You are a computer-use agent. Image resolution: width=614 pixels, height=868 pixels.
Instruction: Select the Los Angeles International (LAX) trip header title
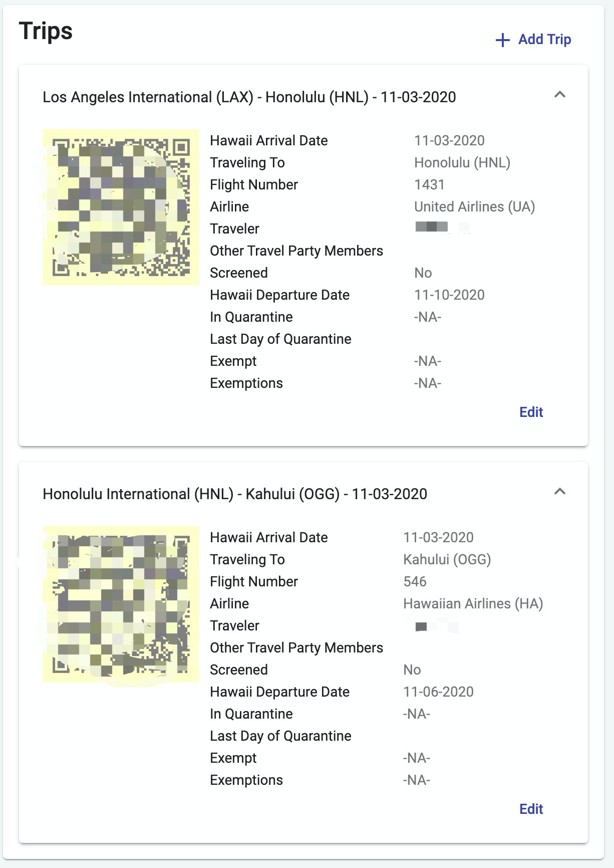point(249,97)
